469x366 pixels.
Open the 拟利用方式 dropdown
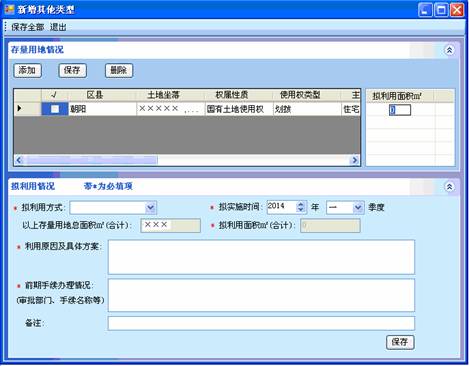(x=150, y=208)
